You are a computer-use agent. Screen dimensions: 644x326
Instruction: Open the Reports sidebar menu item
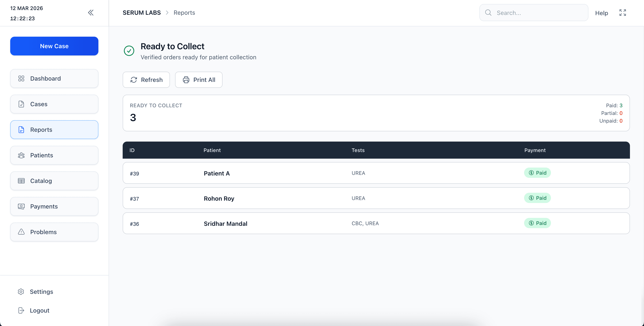(x=54, y=130)
